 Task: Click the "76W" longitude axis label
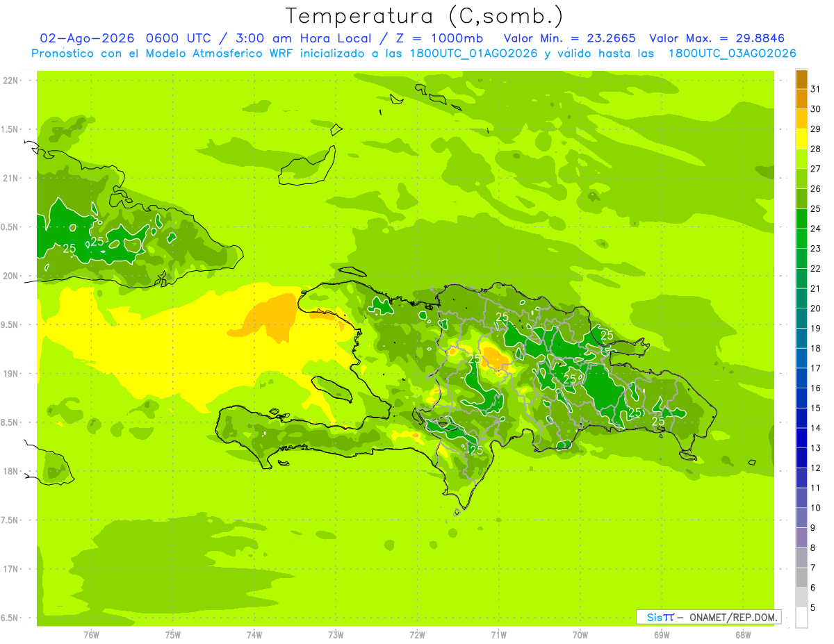tap(90, 634)
